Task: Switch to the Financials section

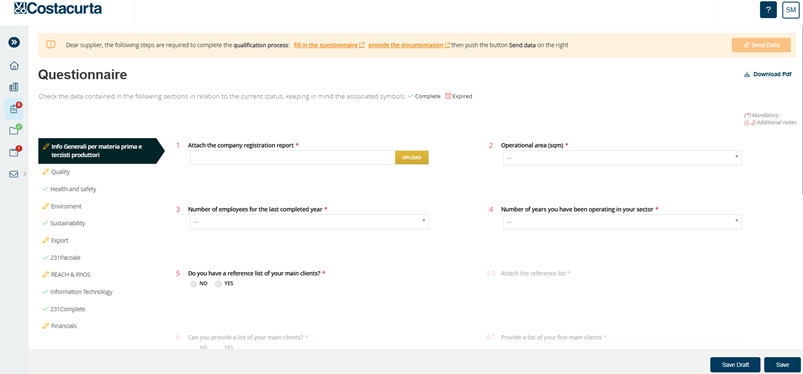Action: pyautogui.click(x=64, y=326)
